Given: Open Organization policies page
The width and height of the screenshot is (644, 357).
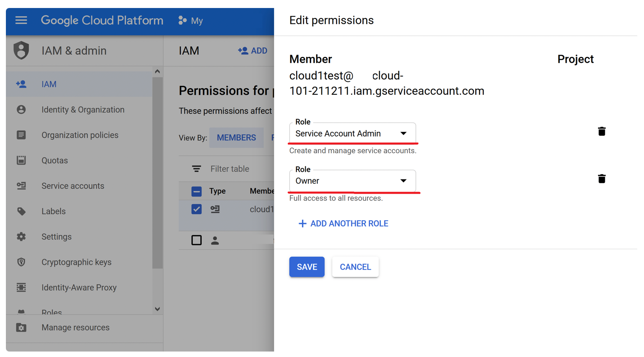Looking at the screenshot, I should coord(79,135).
